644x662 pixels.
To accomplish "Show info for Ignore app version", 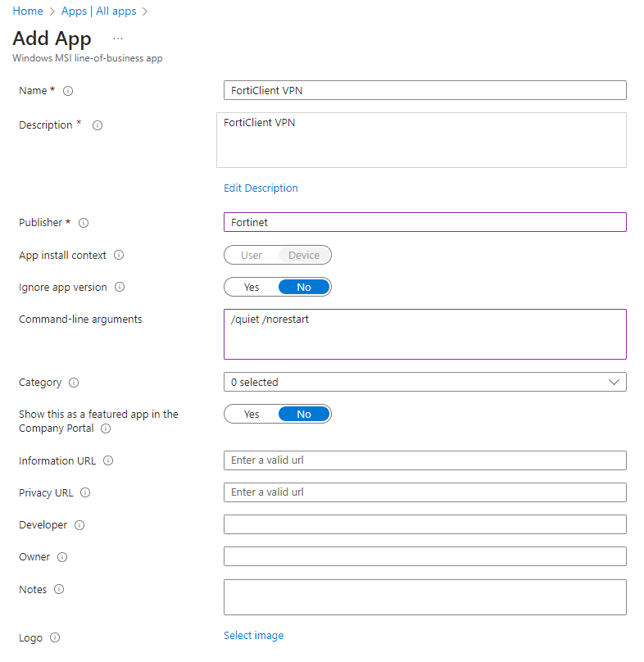I will click(x=120, y=287).
